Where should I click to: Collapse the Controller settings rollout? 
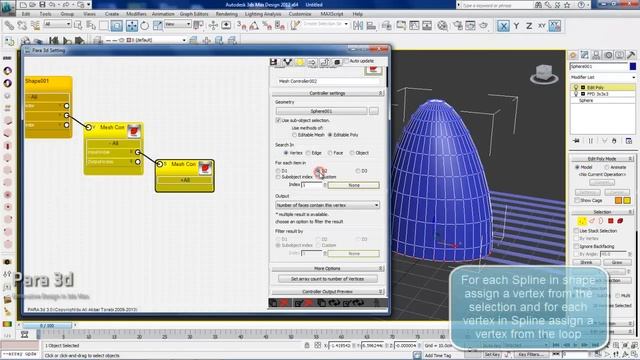327,93
